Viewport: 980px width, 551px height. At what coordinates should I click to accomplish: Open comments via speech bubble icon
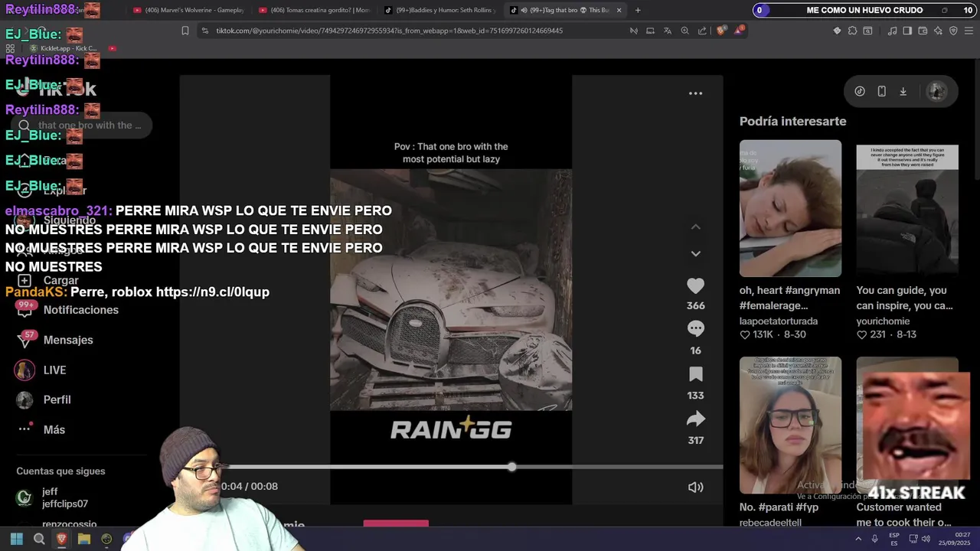[695, 329]
